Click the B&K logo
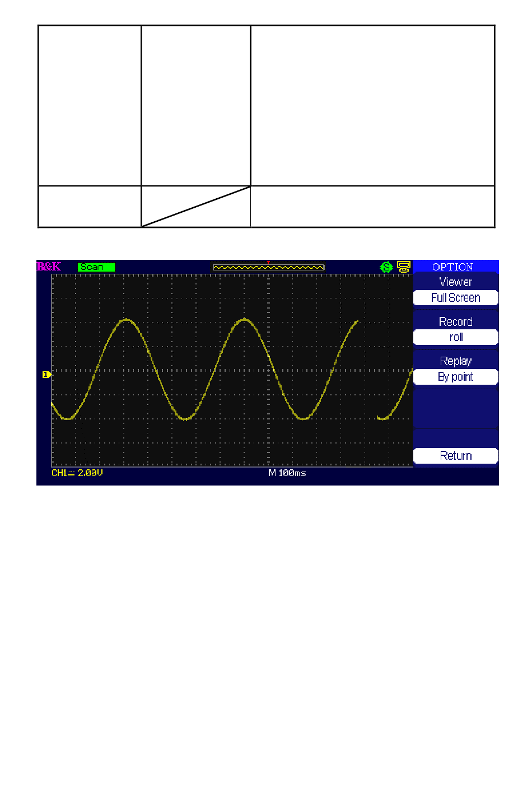The height and width of the screenshot is (798, 532). [49, 267]
